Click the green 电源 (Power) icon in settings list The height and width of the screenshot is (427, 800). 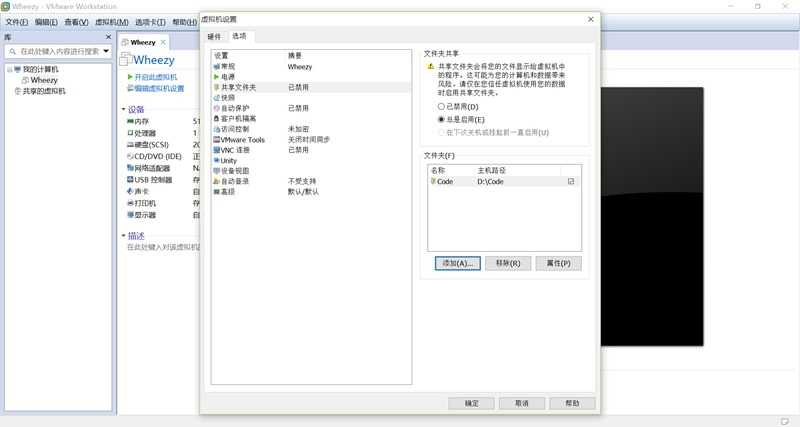coord(217,77)
